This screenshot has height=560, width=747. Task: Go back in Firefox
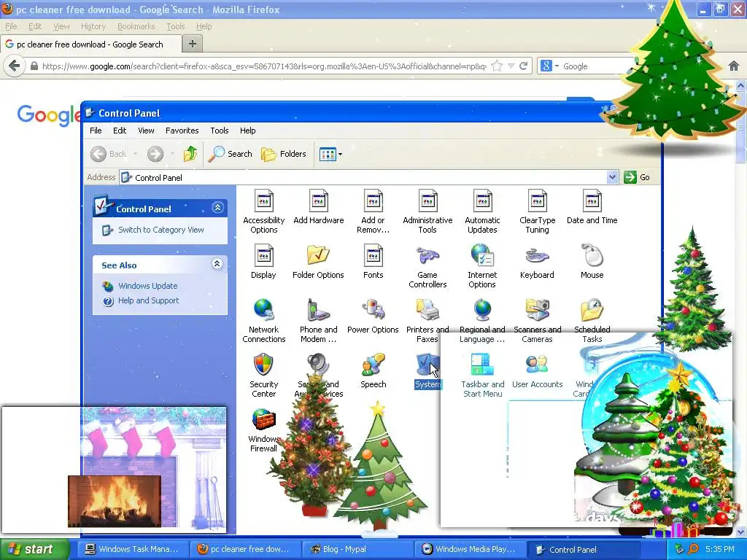(15, 66)
